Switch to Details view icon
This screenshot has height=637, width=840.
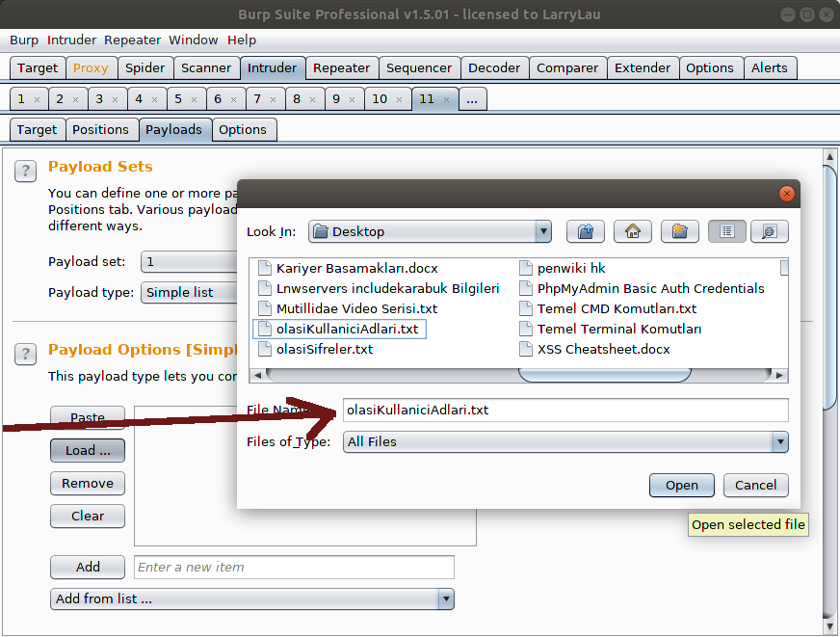point(770,231)
